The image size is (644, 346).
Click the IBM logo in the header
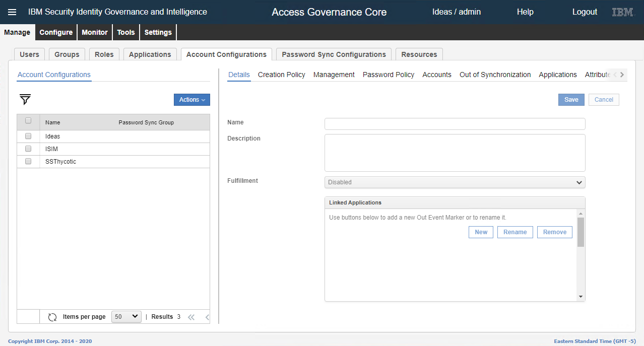coord(622,11)
